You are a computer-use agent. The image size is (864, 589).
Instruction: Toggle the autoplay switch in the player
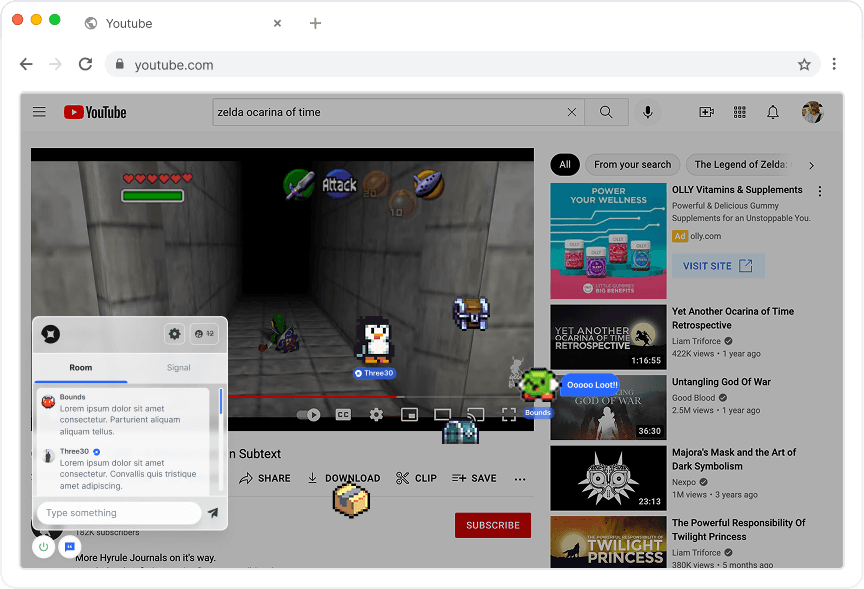309,414
